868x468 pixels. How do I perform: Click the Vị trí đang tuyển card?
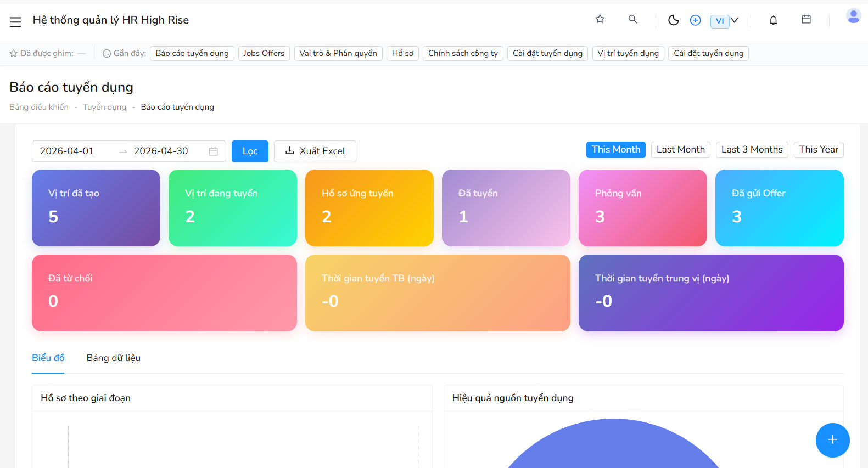[233, 208]
